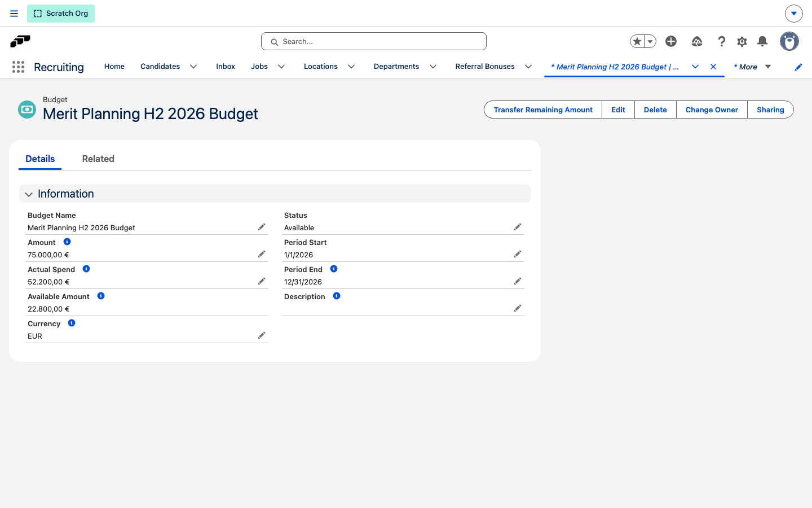812x508 pixels.
Task: Close the Merit Planning H2 2026 Budget tab
Action: point(713,67)
